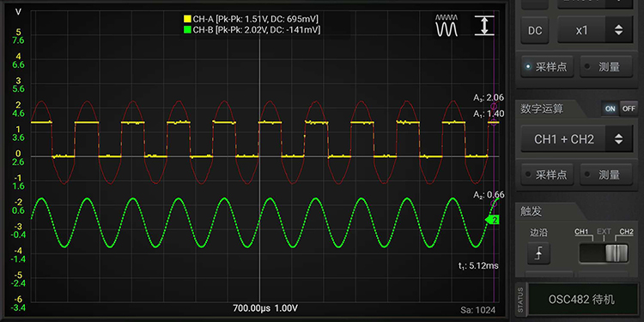Click the x1 stepper arrows
Screen dimensions: 644x322
(x=618, y=30)
